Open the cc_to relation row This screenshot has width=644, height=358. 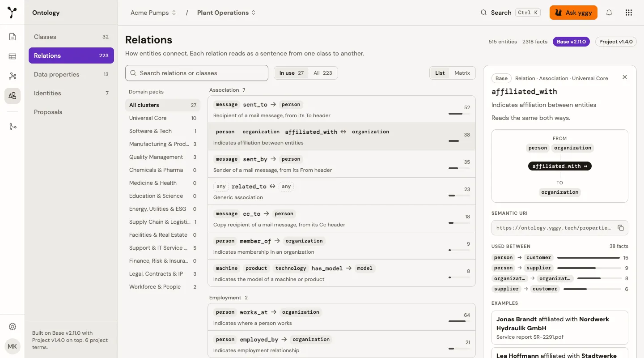pos(342,218)
